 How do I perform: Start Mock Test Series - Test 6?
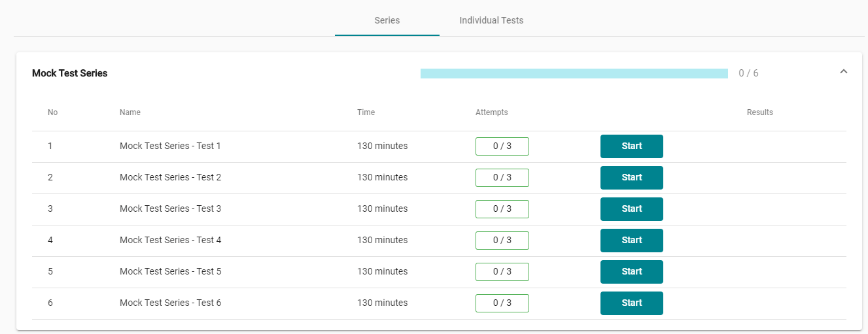click(x=631, y=303)
